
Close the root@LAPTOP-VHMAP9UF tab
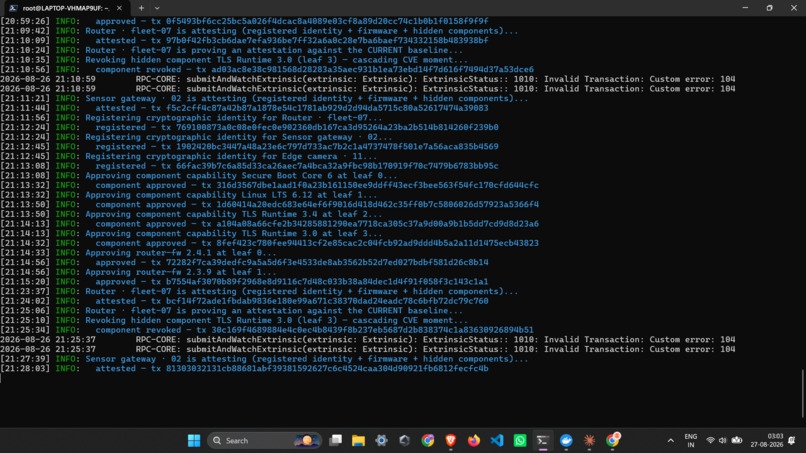pyautogui.click(x=119, y=8)
